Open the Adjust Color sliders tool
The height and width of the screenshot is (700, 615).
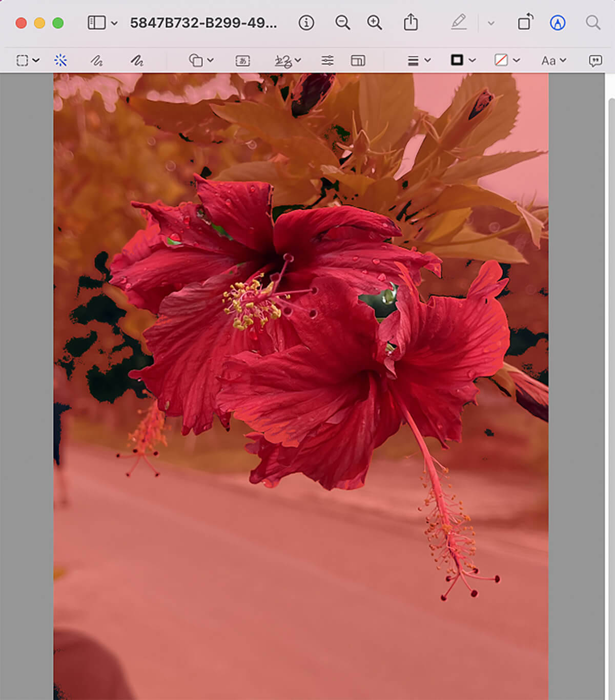point(327,61)
